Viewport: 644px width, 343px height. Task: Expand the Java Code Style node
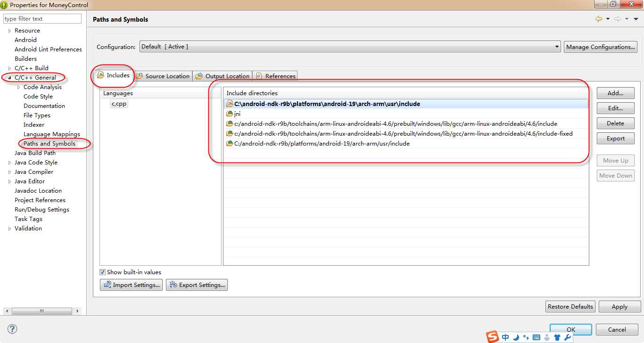9,163
